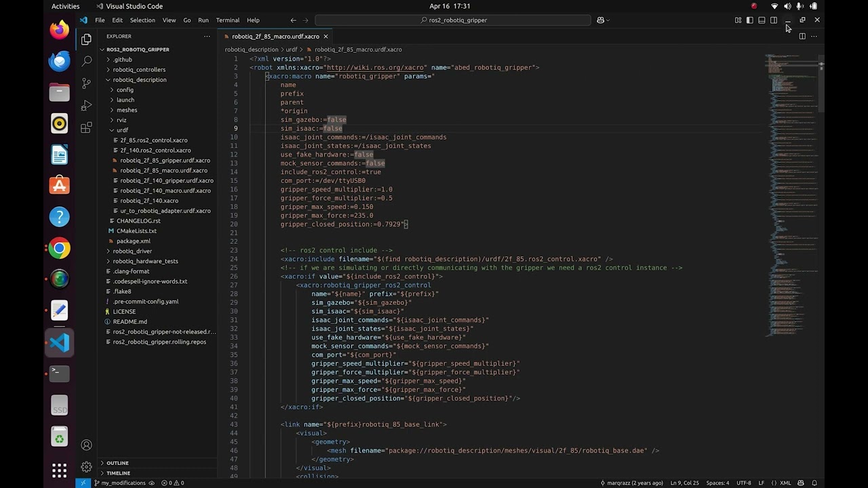This screenshot has height=488, width=868.
Task: Close the robotiq_2f_85_macro.urdf.xacro tab
Action: (325, 37)
